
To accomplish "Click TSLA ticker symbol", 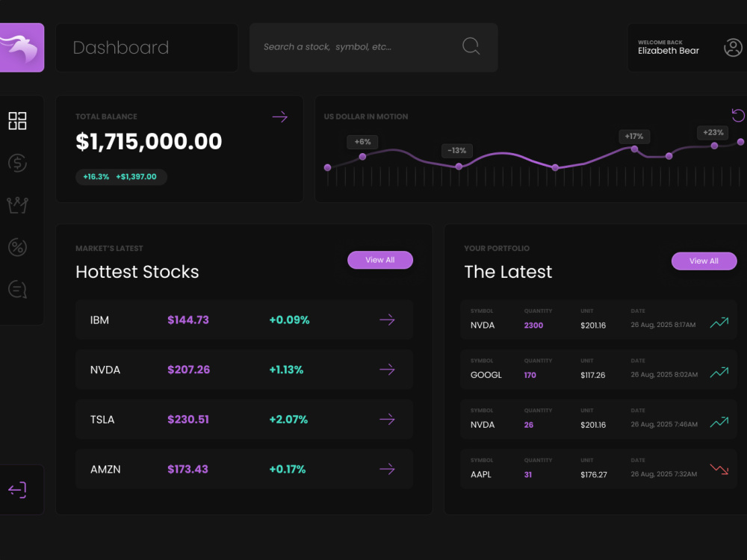I will pyautogui.click(x=102, y=420).
